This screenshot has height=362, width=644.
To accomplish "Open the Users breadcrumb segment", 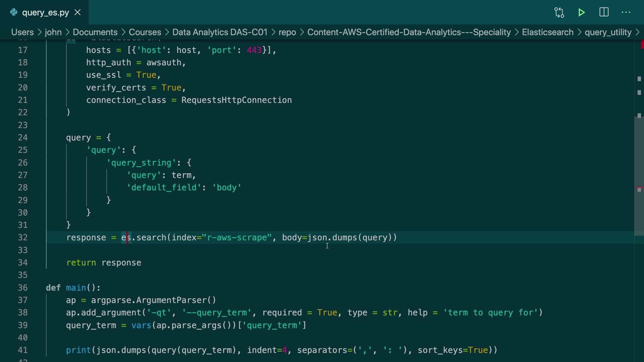I will point(22,32).
